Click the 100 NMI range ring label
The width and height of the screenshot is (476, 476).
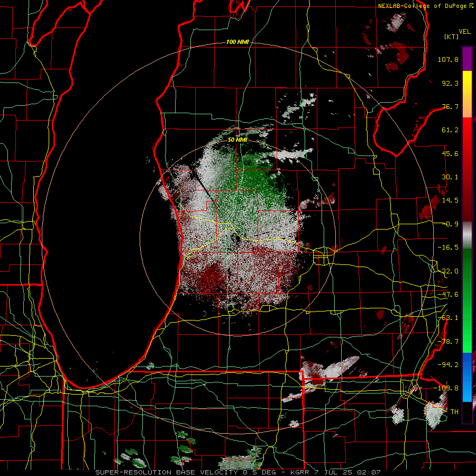(x=237, y=42)
